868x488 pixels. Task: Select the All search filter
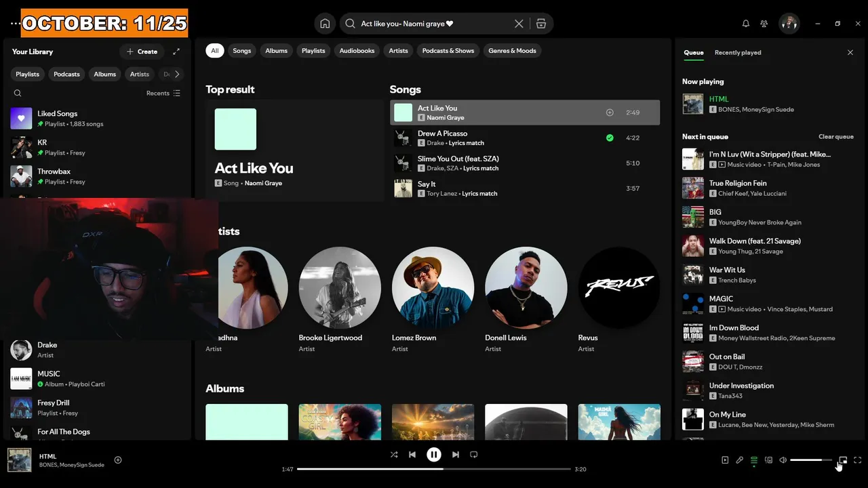(215, 51)
